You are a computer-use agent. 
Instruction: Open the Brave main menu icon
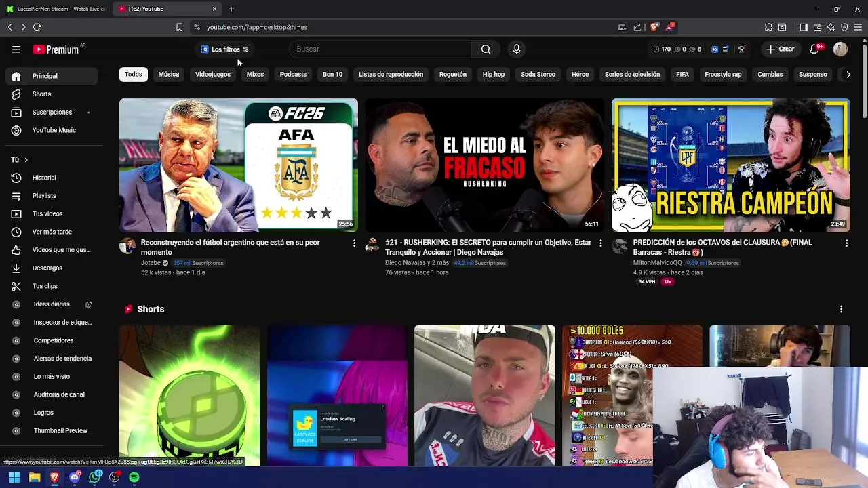[x=858, y=27]
